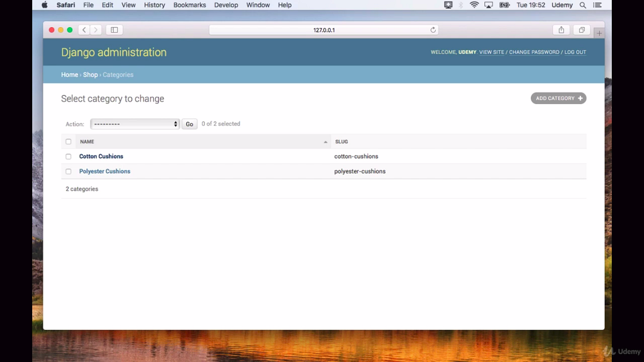Open Spotlight search from the menu bar

583,5
